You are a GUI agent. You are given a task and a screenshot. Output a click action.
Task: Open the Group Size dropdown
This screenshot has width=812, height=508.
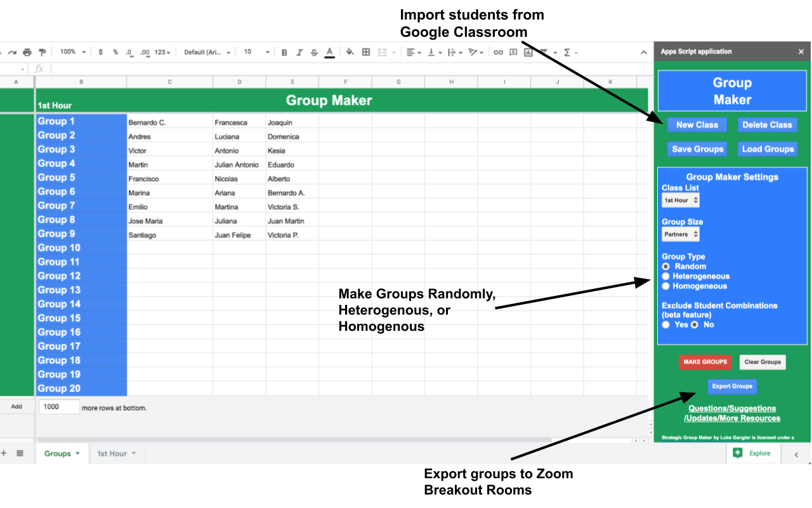(x=681, y=234)
